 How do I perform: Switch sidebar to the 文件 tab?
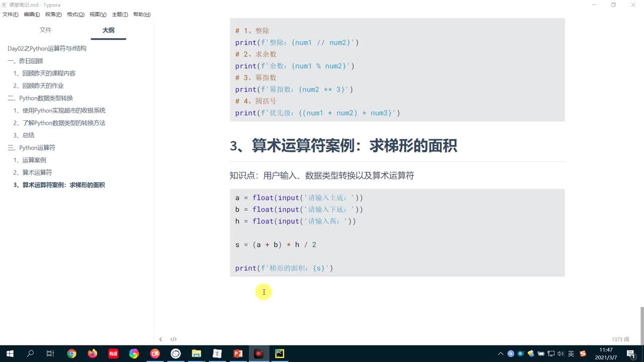[46, 30]
